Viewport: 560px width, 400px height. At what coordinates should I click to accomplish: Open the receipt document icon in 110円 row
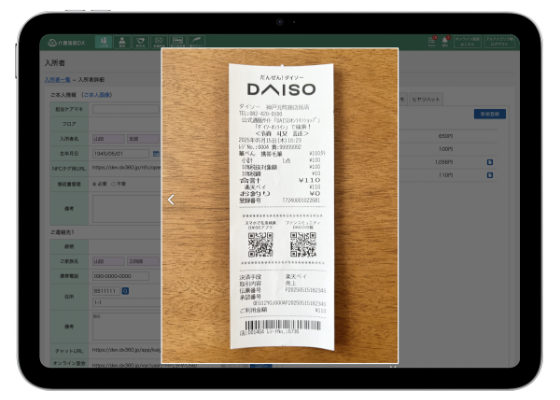490,175
